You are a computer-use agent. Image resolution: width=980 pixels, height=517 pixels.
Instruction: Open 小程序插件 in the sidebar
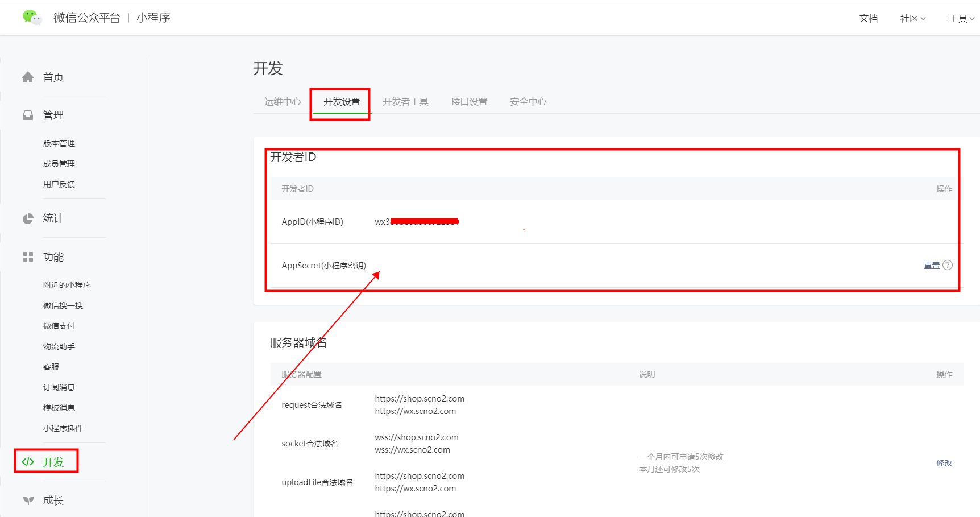point(63,428)
